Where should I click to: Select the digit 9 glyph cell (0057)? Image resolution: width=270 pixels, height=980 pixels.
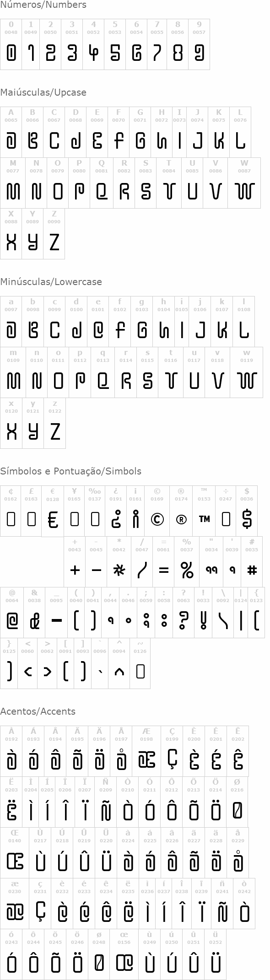click(x=199, y=44)
